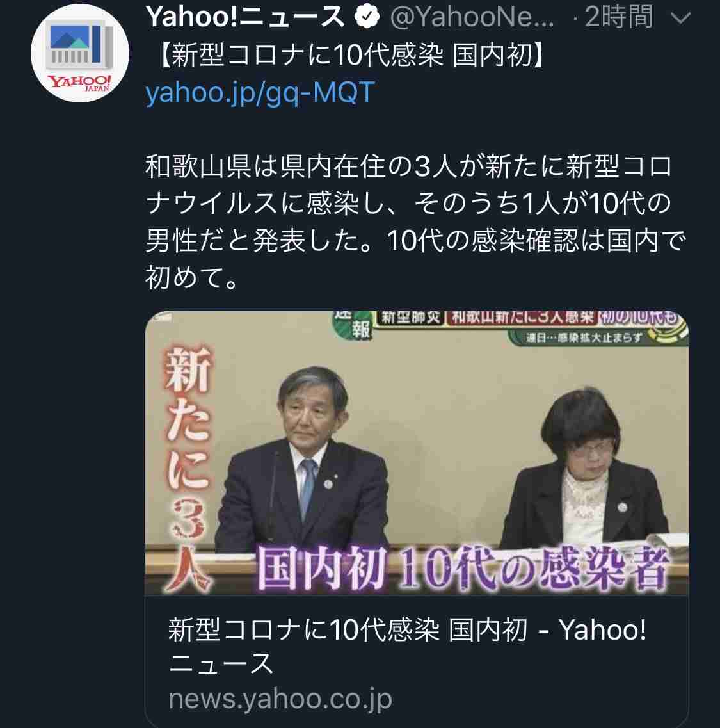The image size is (720, 728).
Task: Click the newspaper graphic inside the avatar
Action: 80,47
